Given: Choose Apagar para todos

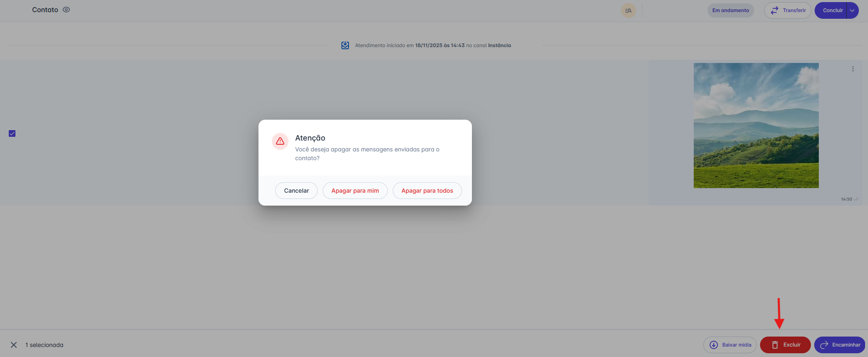Looking at the screenshot, I should tap(427, 191).
